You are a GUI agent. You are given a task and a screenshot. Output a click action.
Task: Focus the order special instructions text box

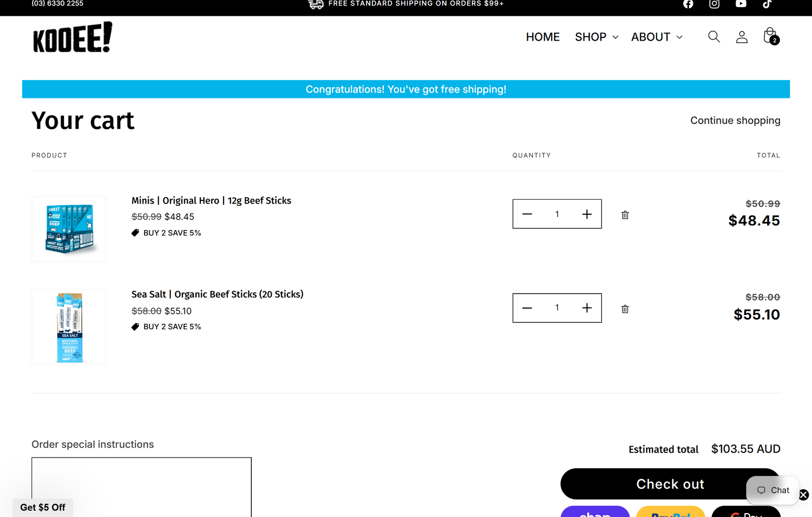[141, 487]
